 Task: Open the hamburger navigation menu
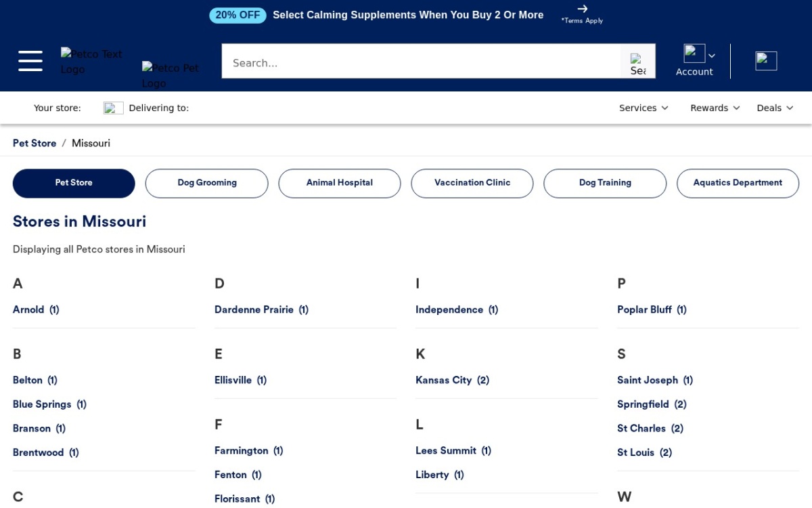click(x=30, y=61)
